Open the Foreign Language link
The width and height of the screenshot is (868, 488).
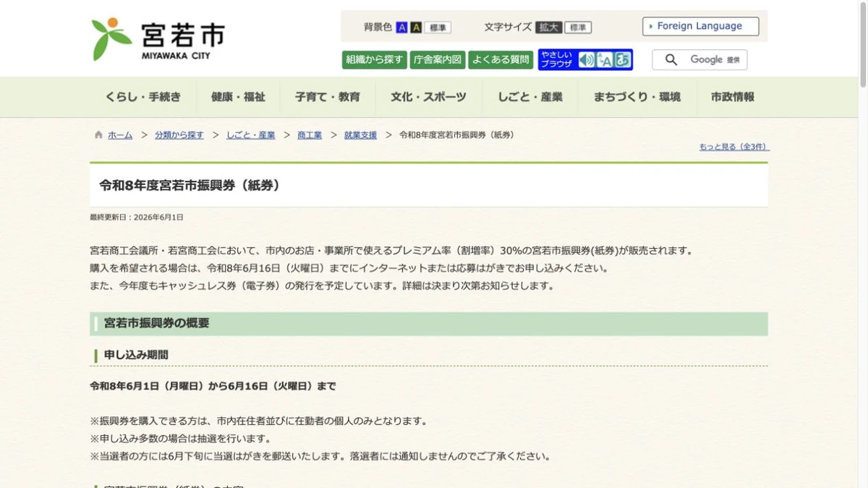700,26
